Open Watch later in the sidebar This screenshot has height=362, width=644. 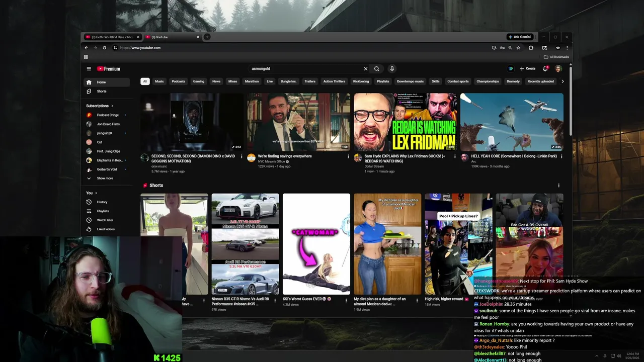[x=105, y=220]
